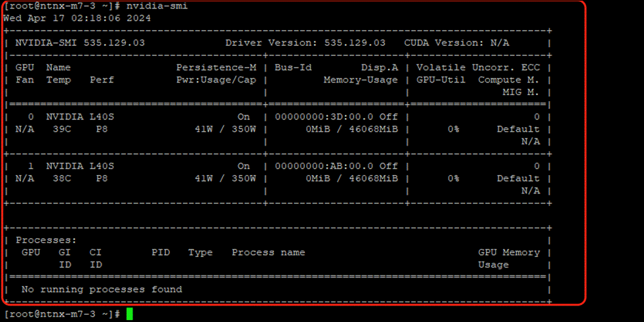Select the Driver Version 535.129.03 value
Image resolution: width=644 pixels, height=322 pixels.
[305, 43]
